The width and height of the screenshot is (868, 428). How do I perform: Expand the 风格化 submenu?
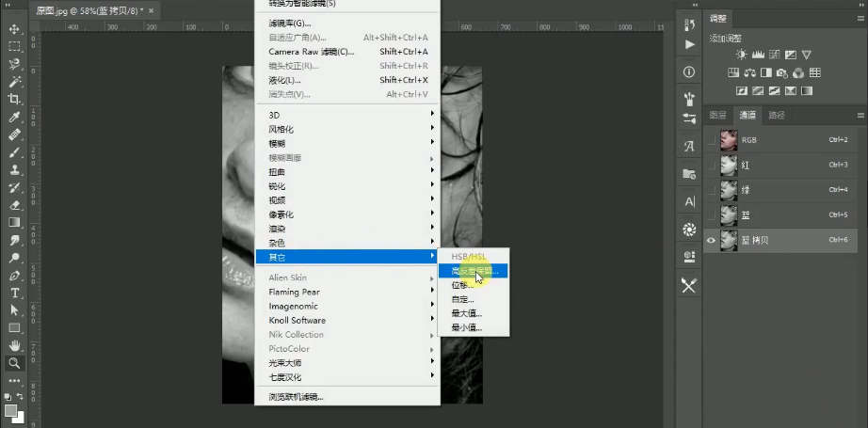pos(347,130)
